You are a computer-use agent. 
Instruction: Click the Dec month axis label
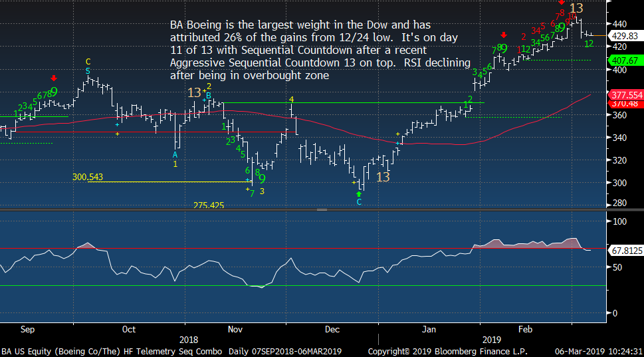pyautogui.click(x=332, y=330)
